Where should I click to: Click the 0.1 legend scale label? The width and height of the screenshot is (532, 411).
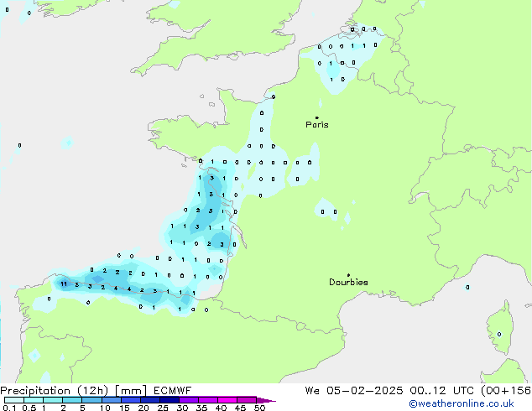(9, 408)
